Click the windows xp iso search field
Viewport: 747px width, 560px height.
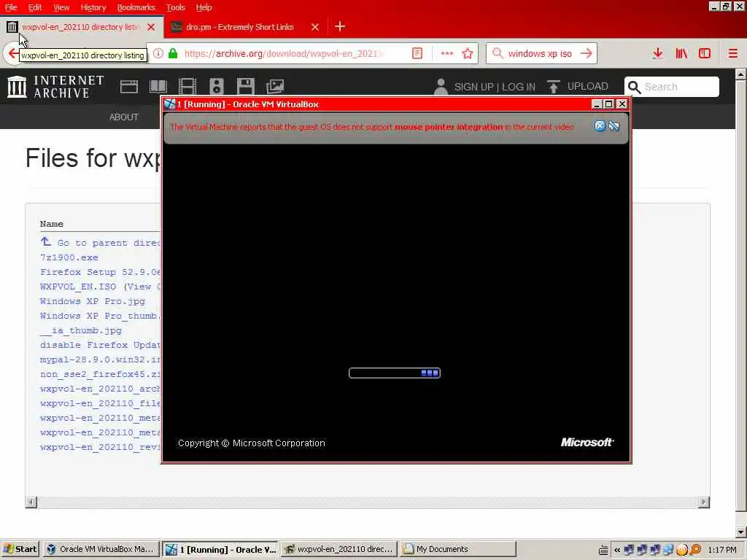tap(540, 53)
